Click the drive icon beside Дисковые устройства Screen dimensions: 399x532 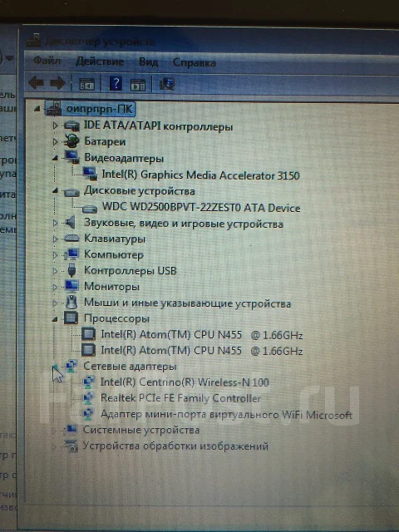pos(71,192)
